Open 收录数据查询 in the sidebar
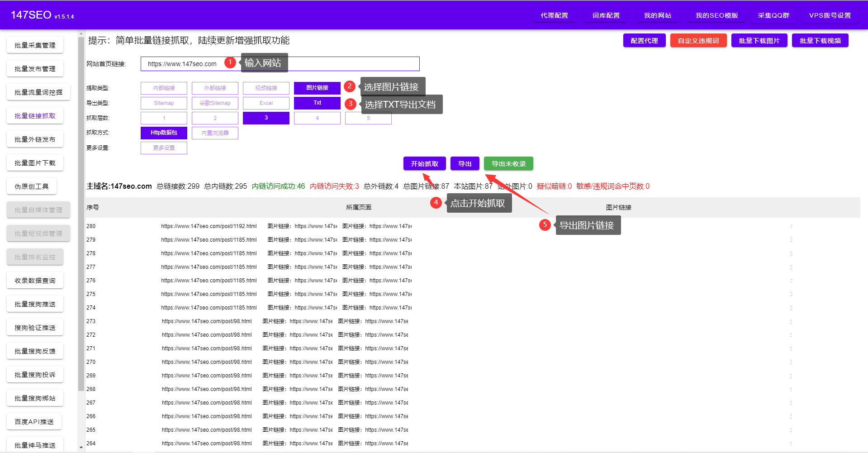 [x=35, y=281]
